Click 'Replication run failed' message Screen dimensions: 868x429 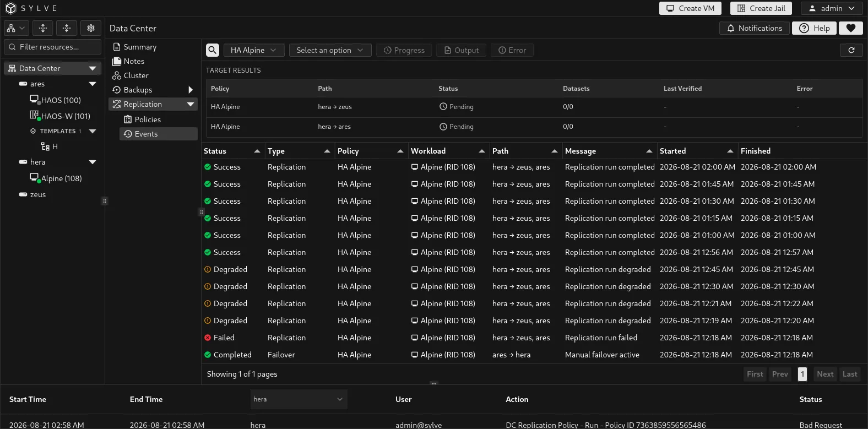601,338
